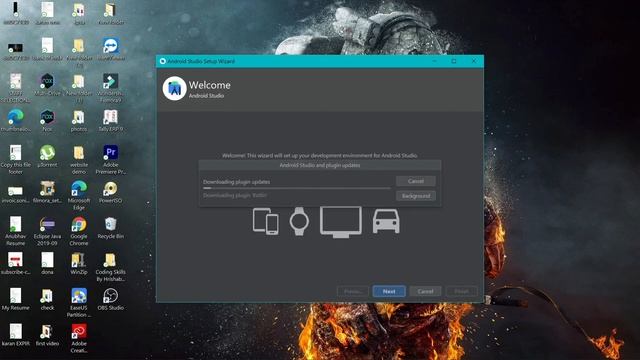Open the Coding Skills folder
The width and height of the screenshot is (640, 360).
coord(111,267)
